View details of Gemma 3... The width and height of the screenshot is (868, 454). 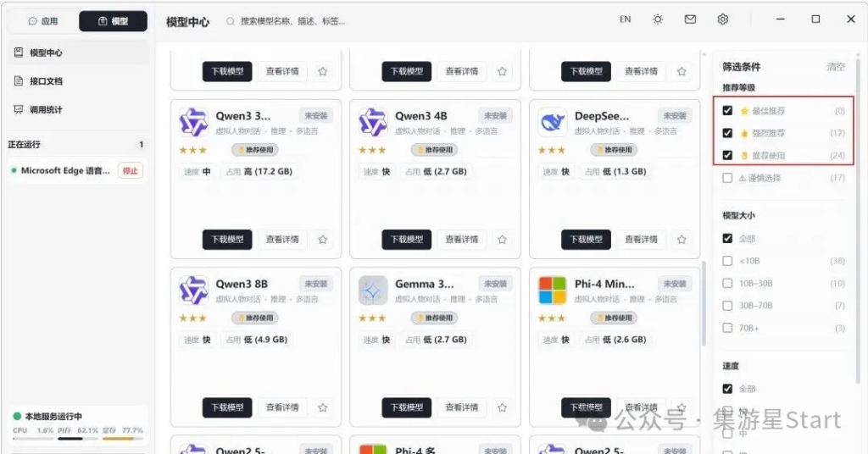tap(462, 407)
